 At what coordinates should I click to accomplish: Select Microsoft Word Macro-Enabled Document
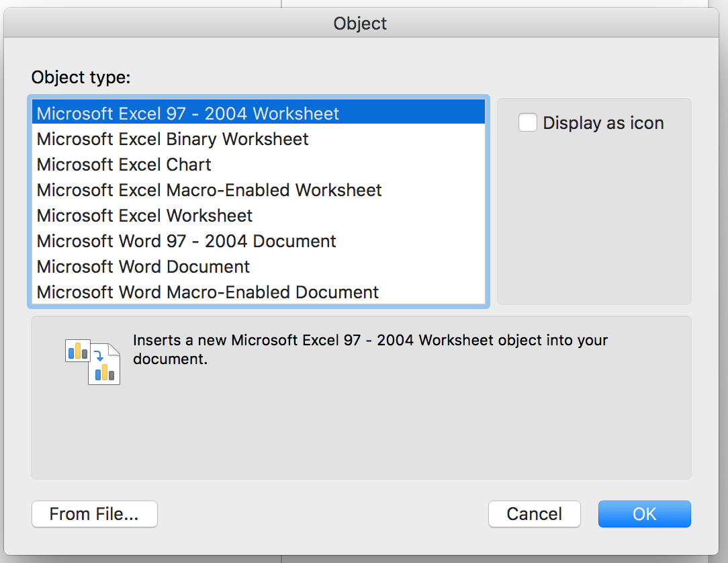pos(258,292)
